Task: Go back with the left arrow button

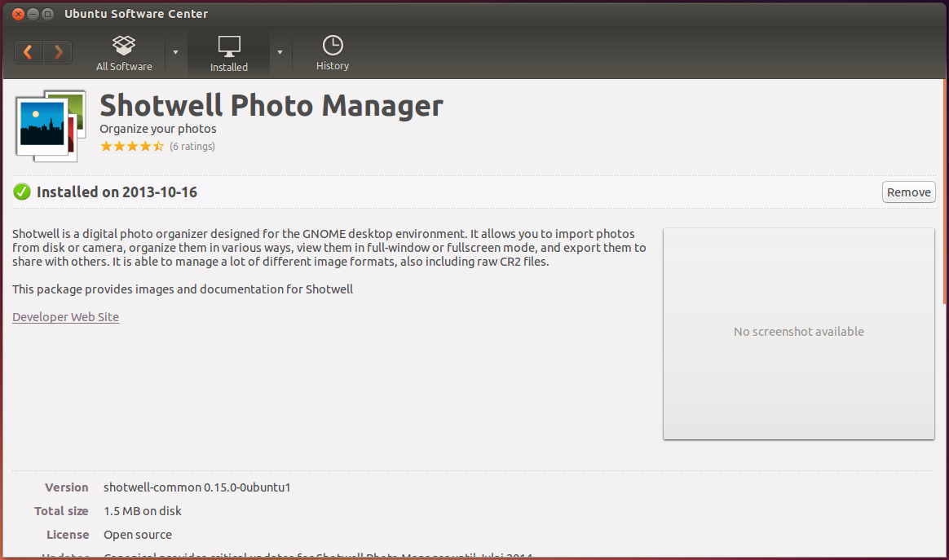Action: tap(29, 52)
